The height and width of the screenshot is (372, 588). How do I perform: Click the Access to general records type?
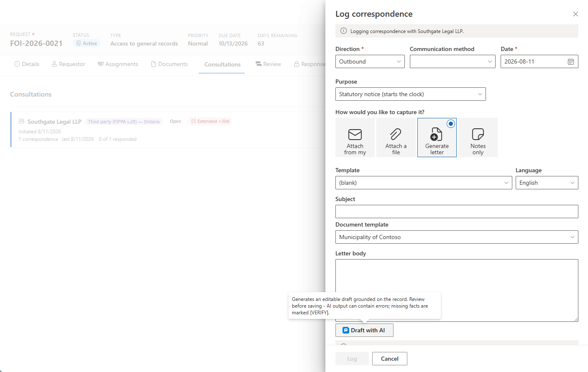(144, 43)
